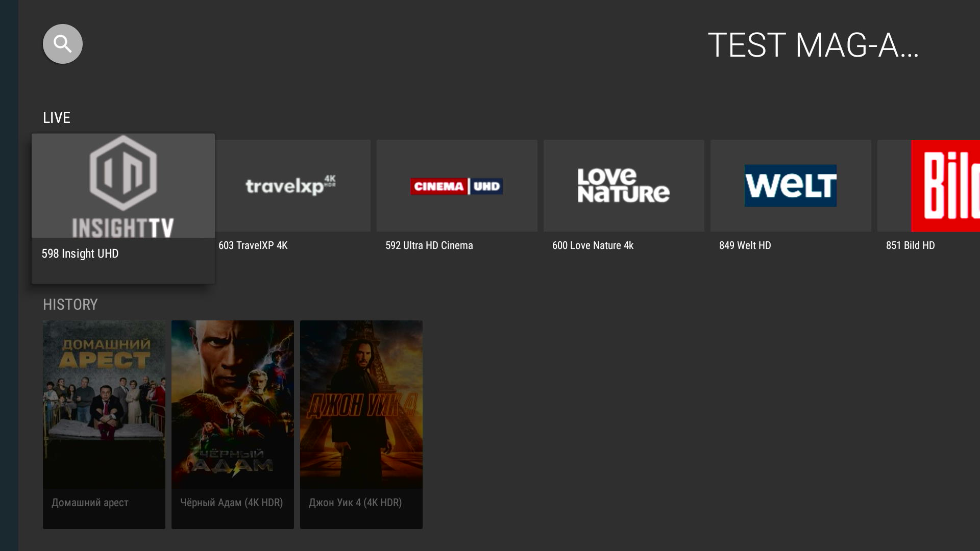Screen dimensions: 980x551
Task: Click the 851 Bild HD label
Action: point(910,245)
